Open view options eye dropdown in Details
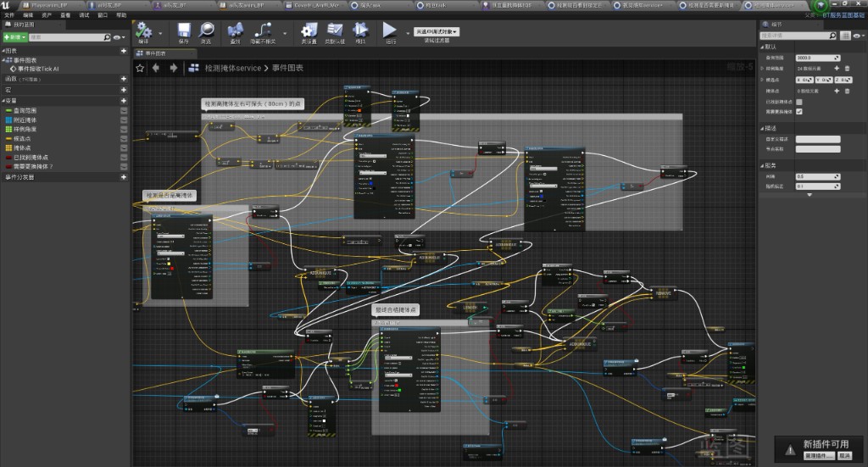 pos(858,36)
